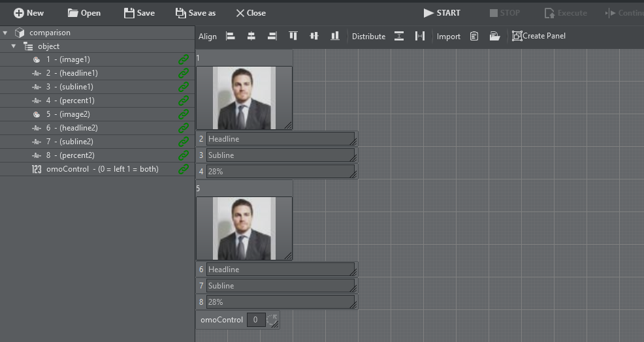Open a file with the Open menu
Screen dimensions: 644x342
pyautogui.click(x=84, y=13)
